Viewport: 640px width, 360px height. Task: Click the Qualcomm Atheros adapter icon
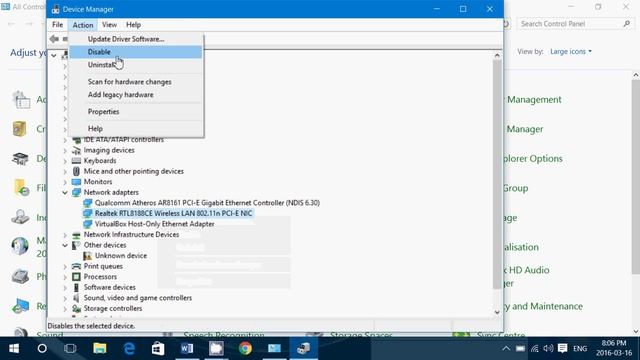coord(88,203)
